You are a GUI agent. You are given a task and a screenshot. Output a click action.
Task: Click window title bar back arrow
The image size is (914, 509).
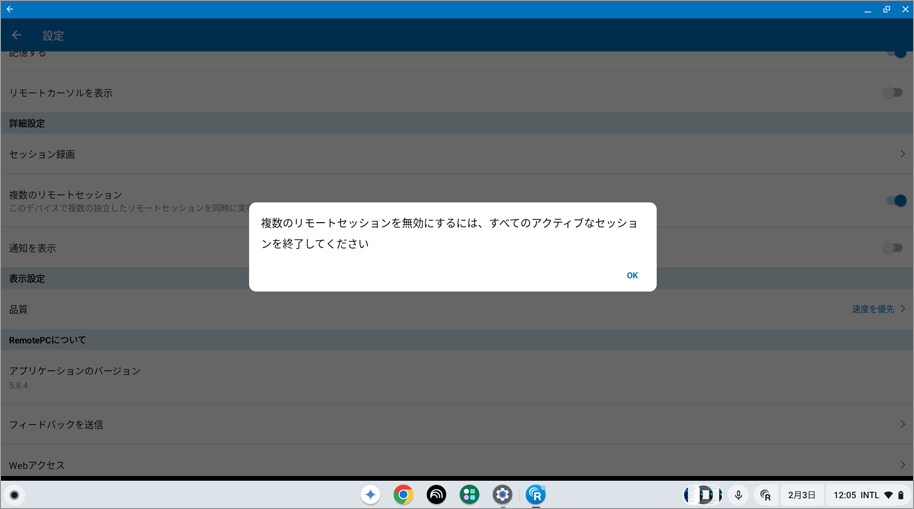9,9
